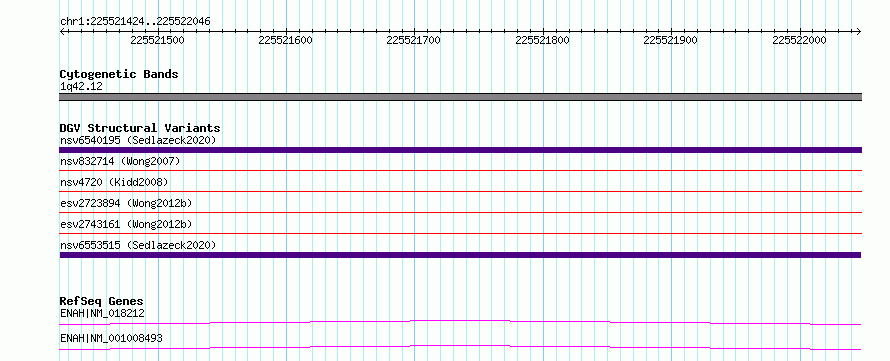Click ruler position 225521600

(x=286, y=40)
